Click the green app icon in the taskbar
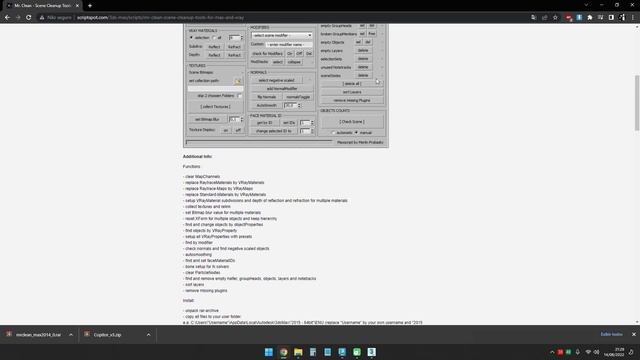Screen dimensions: 640x360 click(357, 352)
